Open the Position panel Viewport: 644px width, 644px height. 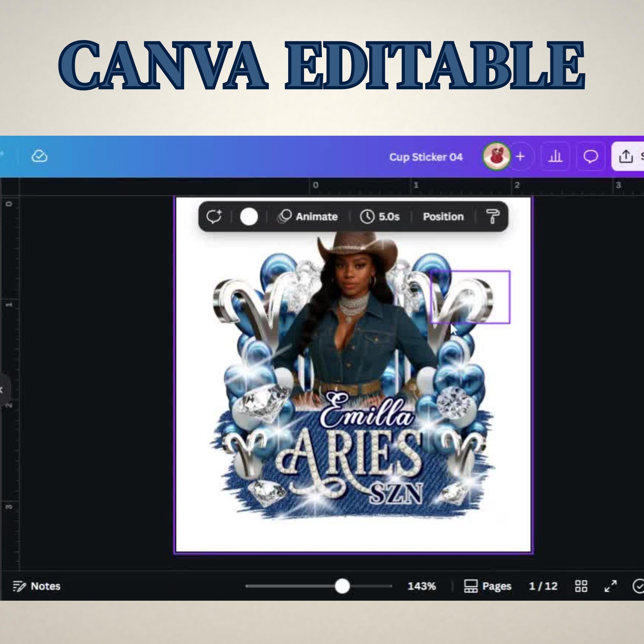pos(443,217)
